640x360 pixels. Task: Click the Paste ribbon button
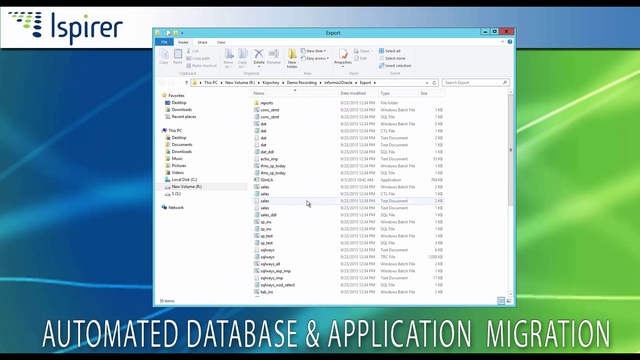178,56
